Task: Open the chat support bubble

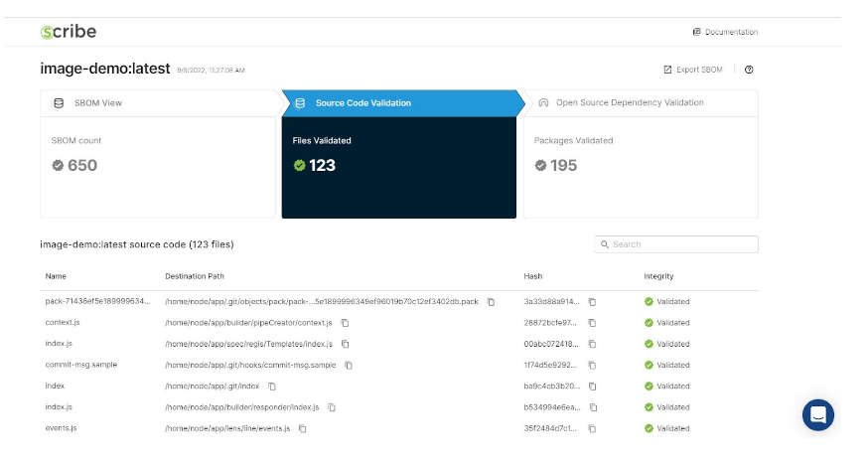Action: point(817,414)
